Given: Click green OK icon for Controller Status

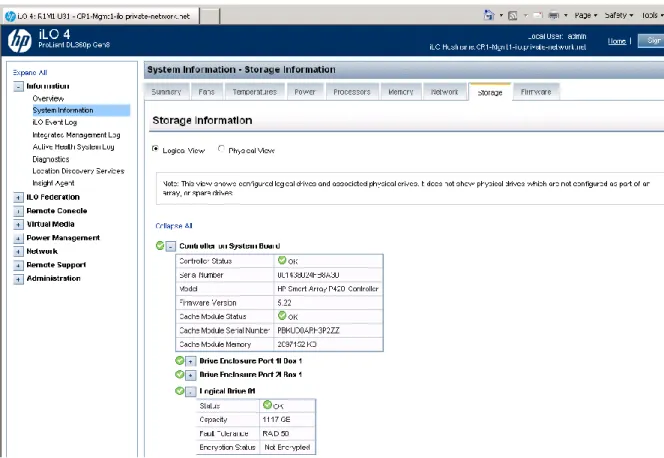Looking at the screenshot, I should click(x=282, y=260).
